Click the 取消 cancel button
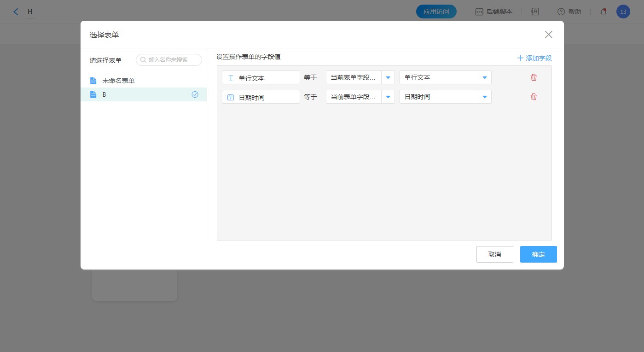Viewport: 644px width, 352px height. pyautogui.click(x=494, y=254)
